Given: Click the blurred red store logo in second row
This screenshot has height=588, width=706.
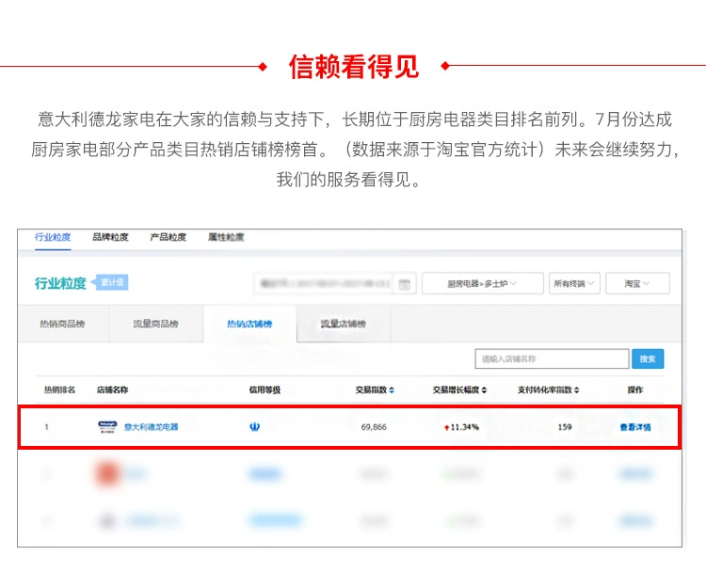Looking at the screenshot, I should [x=107, y=473].
